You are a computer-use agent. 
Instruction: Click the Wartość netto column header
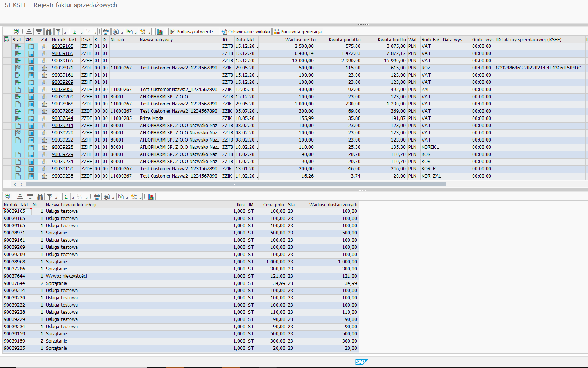(x=300, y=39)
